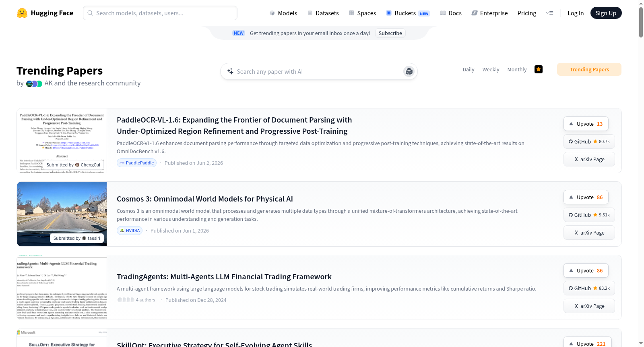Select the sparkle icon in the AI search box

click(230, 71)
